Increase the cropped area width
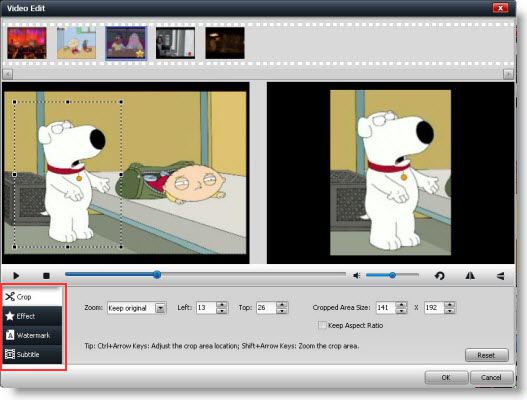Image resolution: width=527 pixels, height=400 pixels. click(401, 305)
